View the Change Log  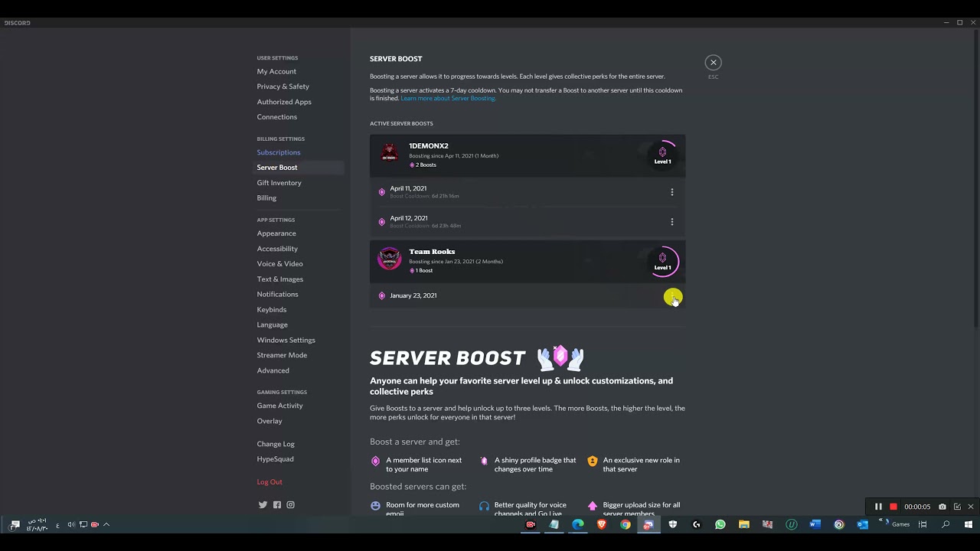pos(276,444)
